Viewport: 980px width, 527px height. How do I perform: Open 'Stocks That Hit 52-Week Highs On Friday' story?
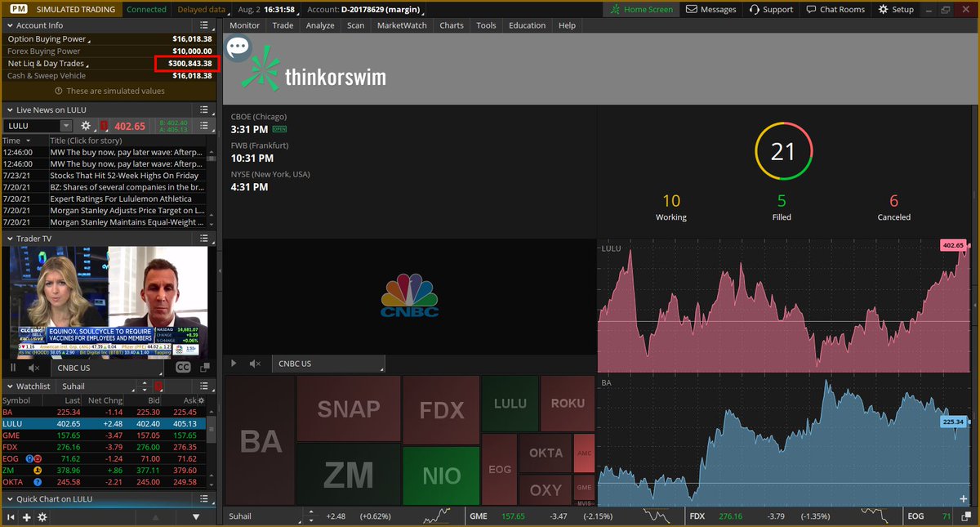pos(124,176)
